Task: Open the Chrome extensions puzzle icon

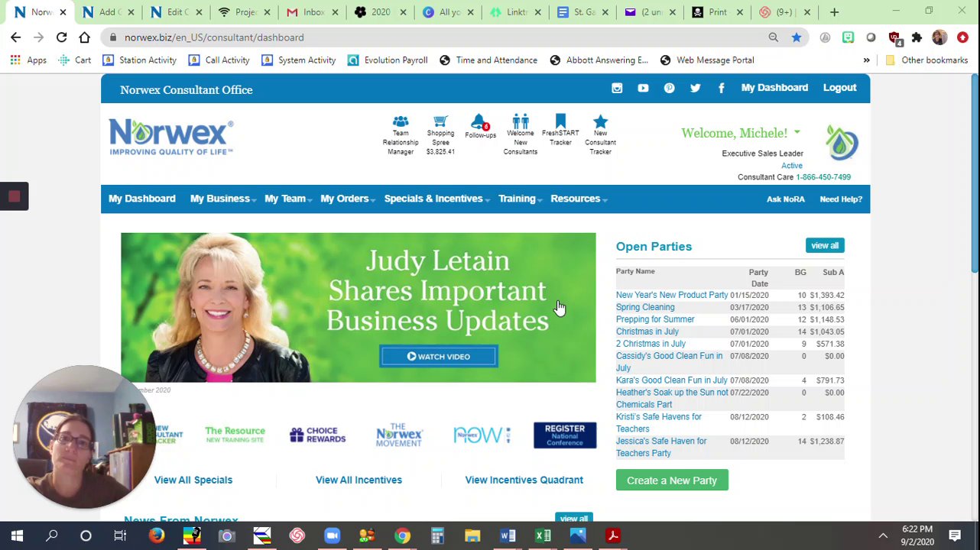Action: pyautogui.click(x=917, y=37)
